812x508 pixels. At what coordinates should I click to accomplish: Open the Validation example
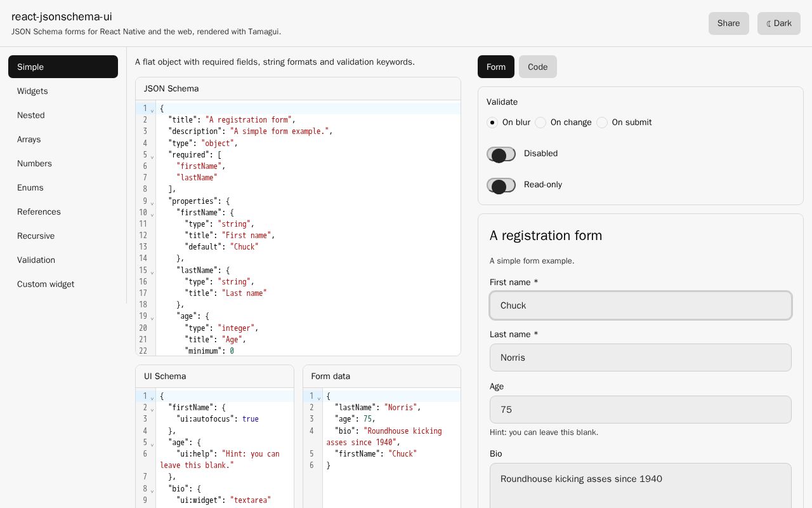pos(63,260)
